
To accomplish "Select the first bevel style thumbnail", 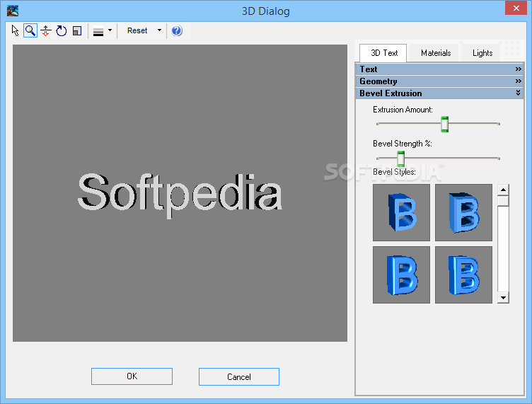I will click(x=401, y=213).
